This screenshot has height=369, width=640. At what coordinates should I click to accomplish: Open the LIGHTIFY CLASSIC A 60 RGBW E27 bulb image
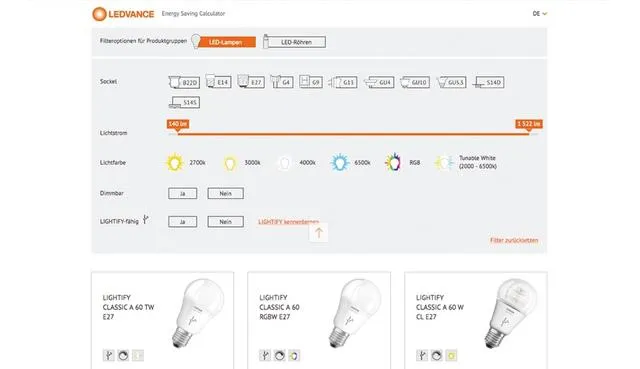pos(354,313)
